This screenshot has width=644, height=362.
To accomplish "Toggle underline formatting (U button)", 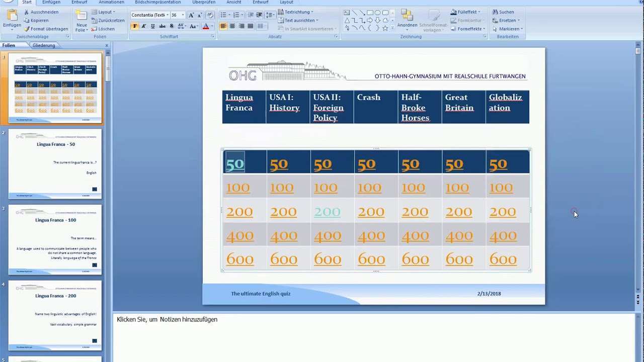I will coord(153,26).
